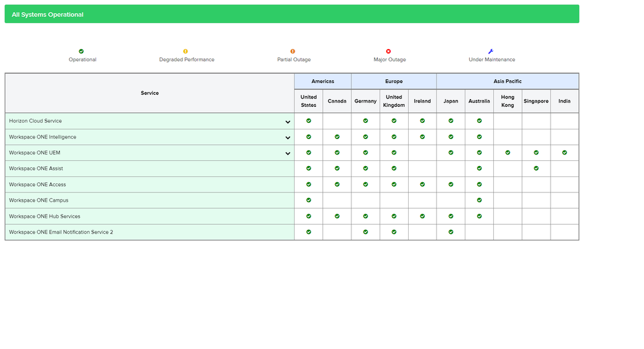
Task: Select the Workspace ONE Hub Services name
Action: click(44, 216)
